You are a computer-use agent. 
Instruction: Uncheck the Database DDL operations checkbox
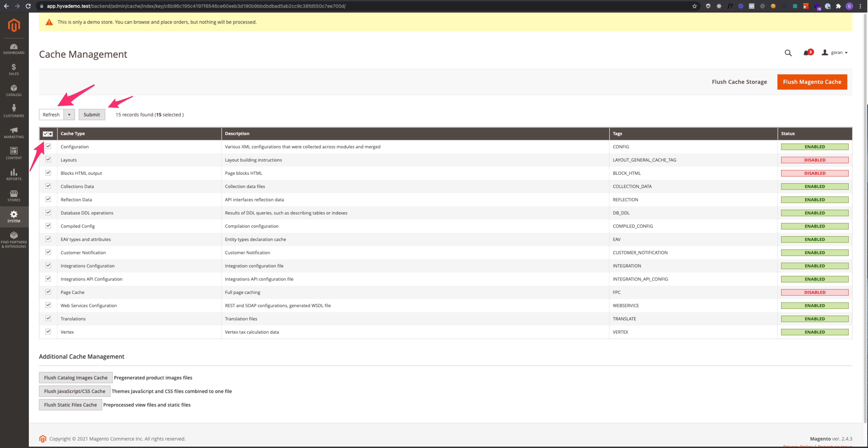pyautogui.click(x=48, y=212)
